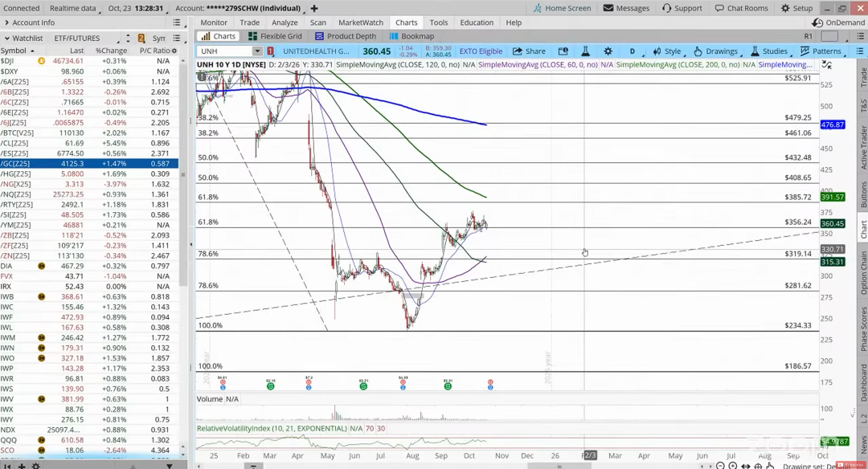Expand the Account Info section
The width and height of the screenshot is (868, 469).
pyautogui.click(x=6, y=22)
